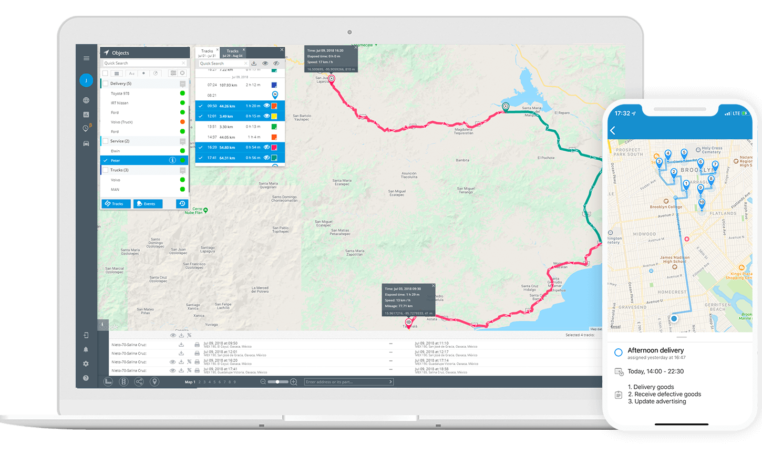The height and width of the screenshot is (456, 762).
Task: Click marker 10 on phone map
Action: [x=702, y=203]
